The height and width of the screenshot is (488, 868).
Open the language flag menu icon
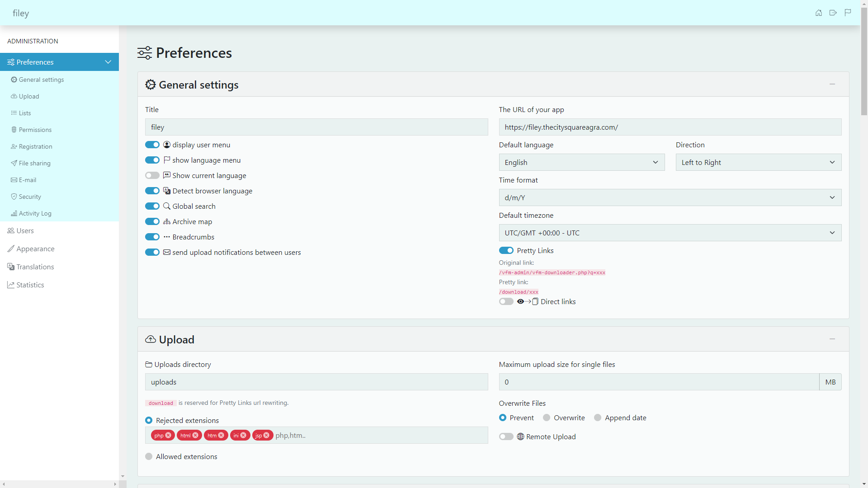848,13
